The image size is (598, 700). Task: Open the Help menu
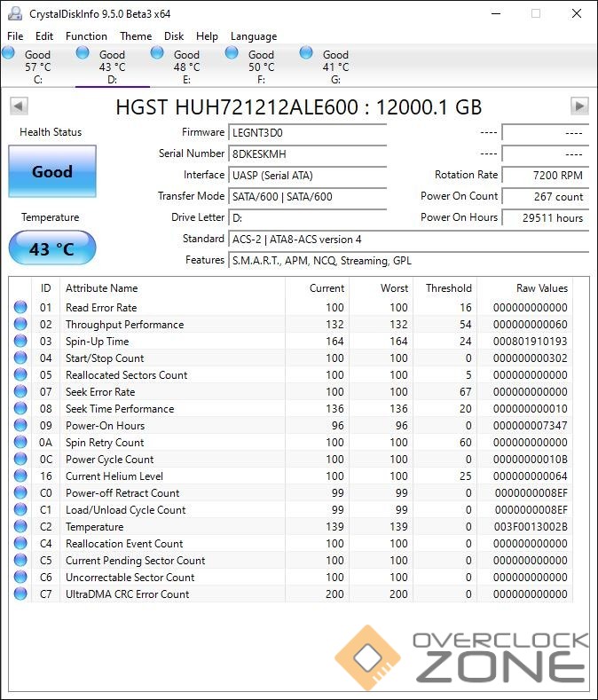click(x=207, y=36)
